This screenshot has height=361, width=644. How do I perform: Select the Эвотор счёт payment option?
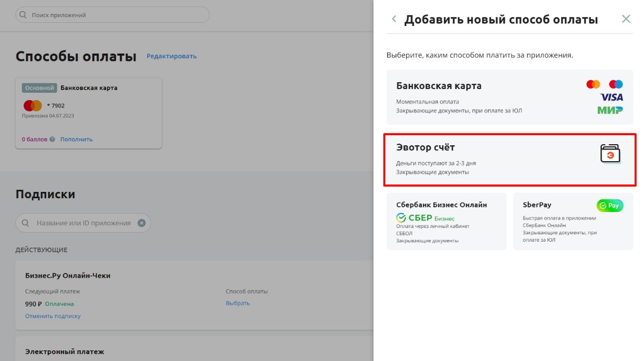click(x=510, y=160)
